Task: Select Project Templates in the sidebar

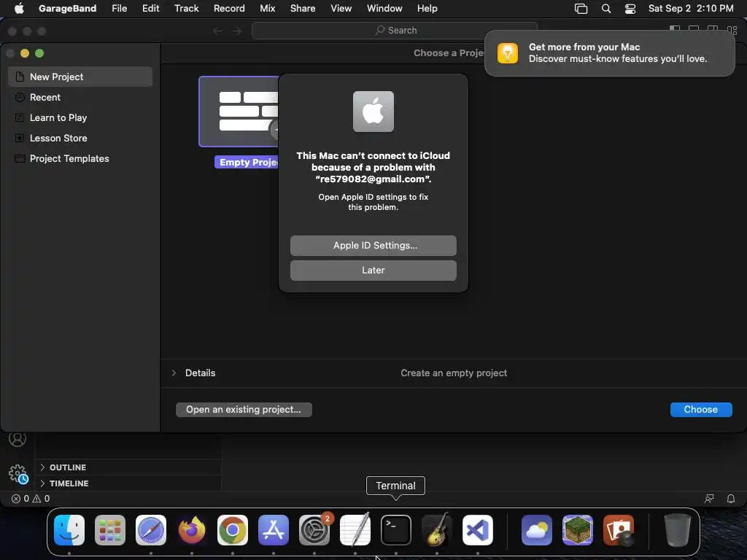Action: [x=80, y=158]
